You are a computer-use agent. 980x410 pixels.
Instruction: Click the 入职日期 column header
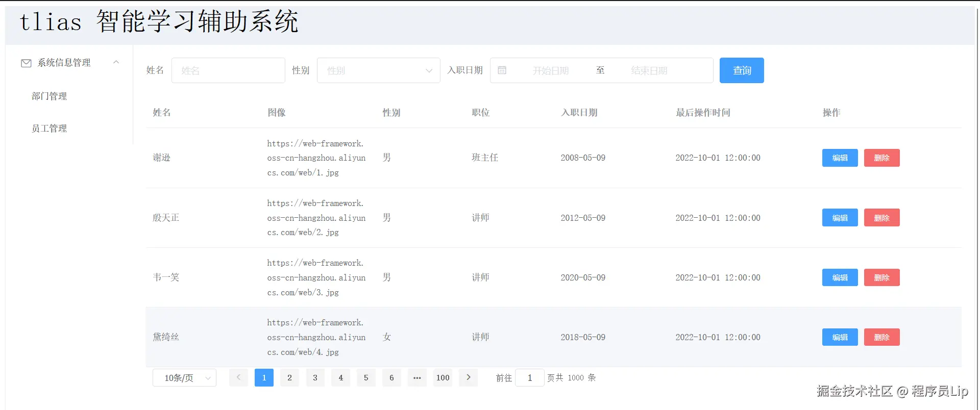(579, 113)
